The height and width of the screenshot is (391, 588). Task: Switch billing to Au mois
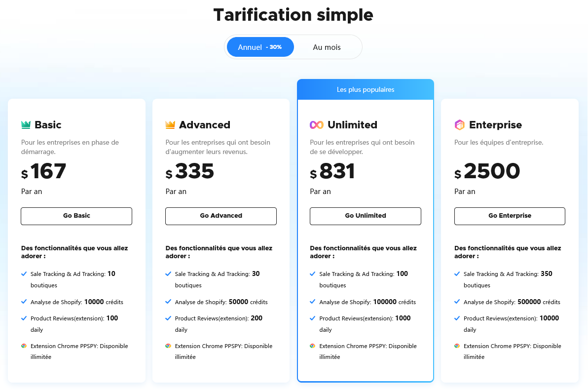tap(327, 47)
